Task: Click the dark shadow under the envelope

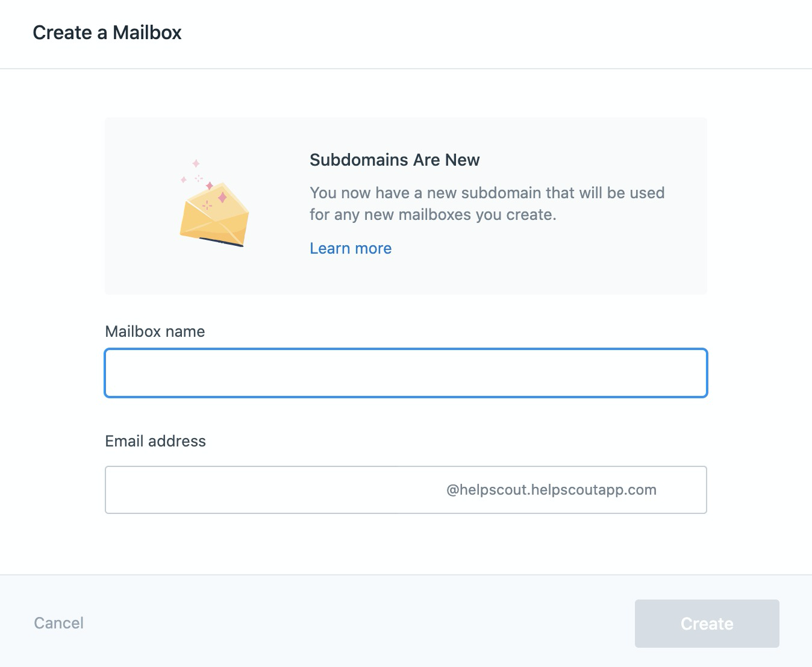Action: [221, 242]
